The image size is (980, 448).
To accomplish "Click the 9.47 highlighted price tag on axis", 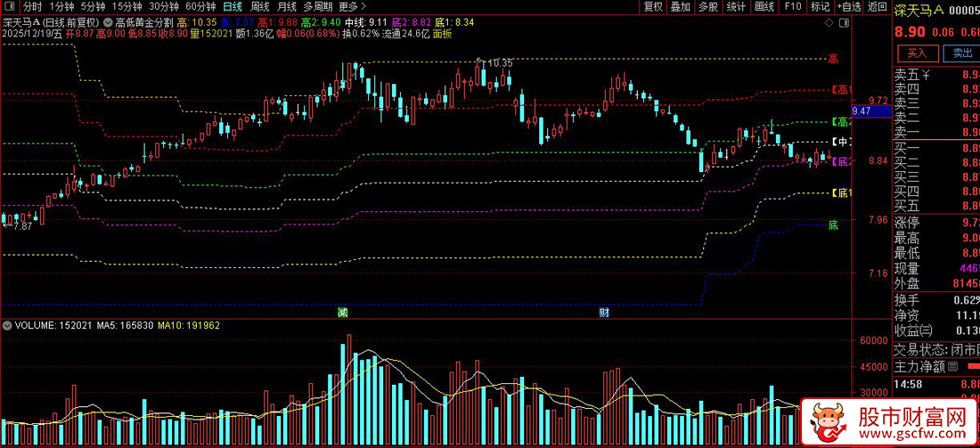I will [x=871, y=111].
